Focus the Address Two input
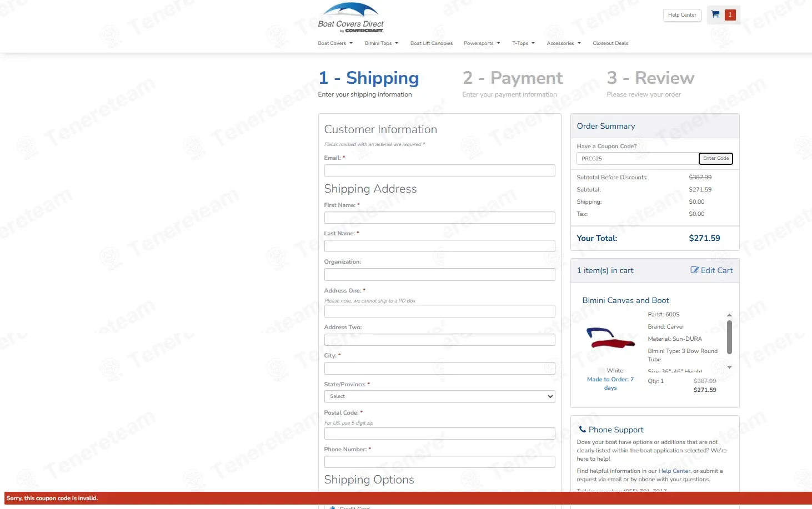Screen dimensions: 812x509 (439, 340)
